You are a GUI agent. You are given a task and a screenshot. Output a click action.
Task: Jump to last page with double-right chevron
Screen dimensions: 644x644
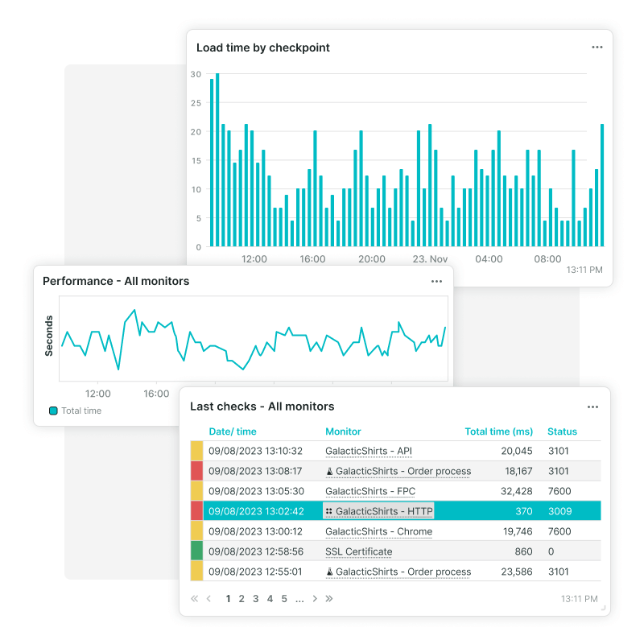[329, 599]
